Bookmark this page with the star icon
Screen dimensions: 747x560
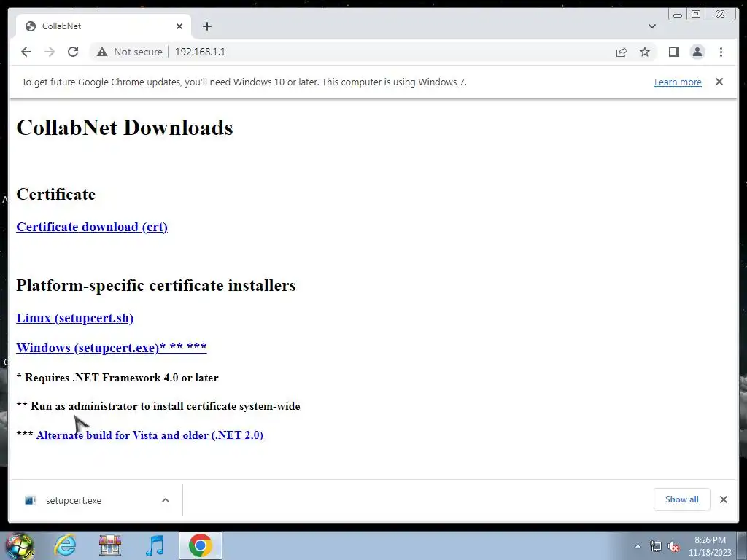(x=645, y=52)
